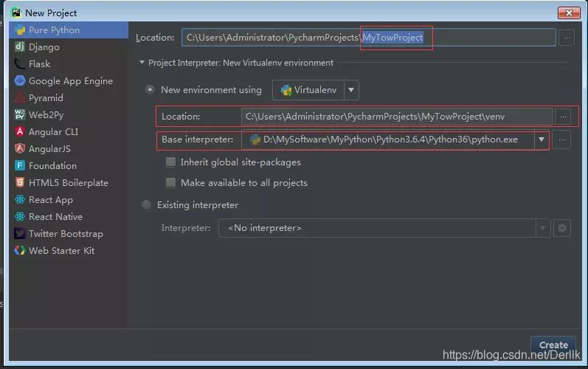Click the Foundation icon
Screen dimensions: 588x369
click(x=20, y=165)
